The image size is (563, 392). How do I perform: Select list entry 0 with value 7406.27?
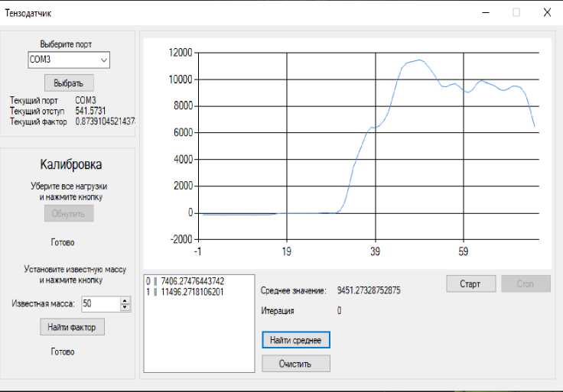tap(186, 281)
